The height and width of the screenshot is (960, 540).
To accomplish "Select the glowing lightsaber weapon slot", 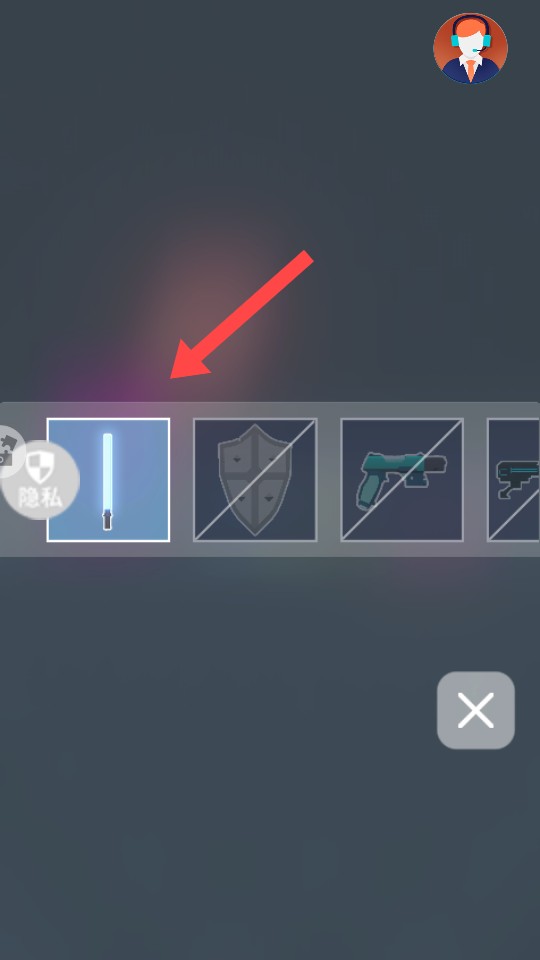I will point(108,480).
